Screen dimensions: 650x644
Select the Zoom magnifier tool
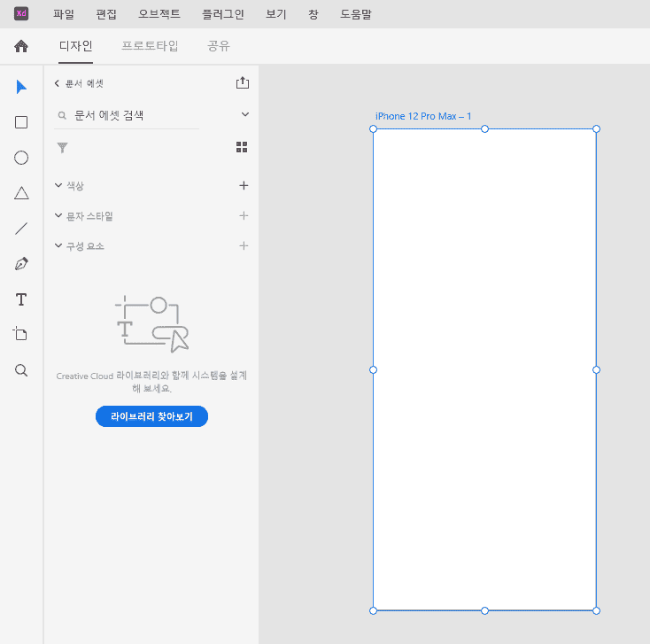(21, 370)
